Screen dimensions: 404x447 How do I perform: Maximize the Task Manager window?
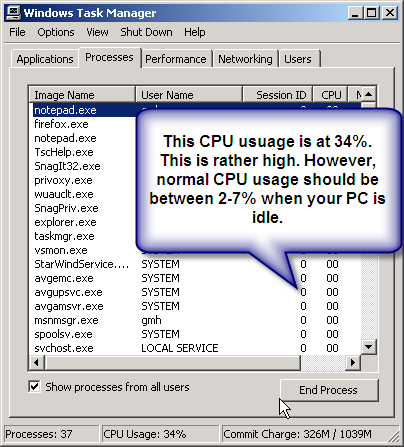click(372, 13)
